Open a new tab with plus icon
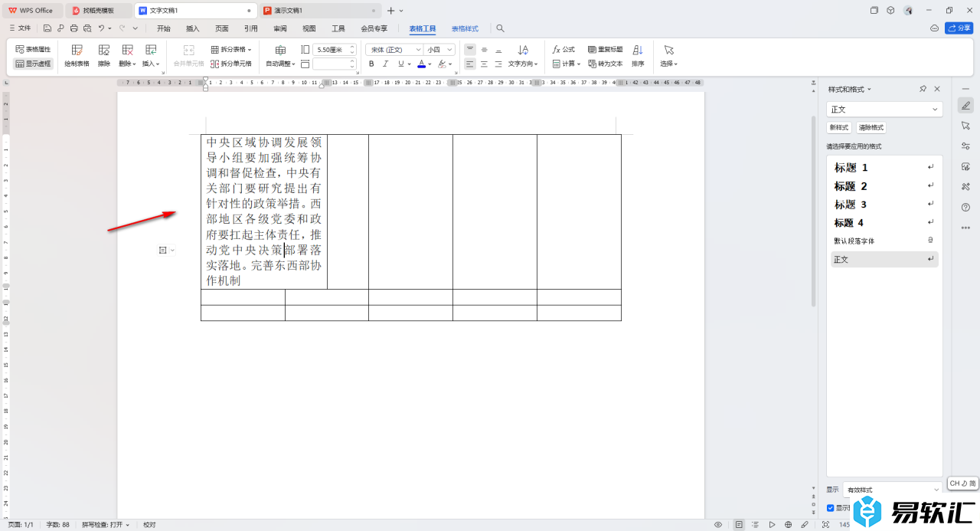Image resolution: width=980 pixels, height=531 pixels. (390, 11)
